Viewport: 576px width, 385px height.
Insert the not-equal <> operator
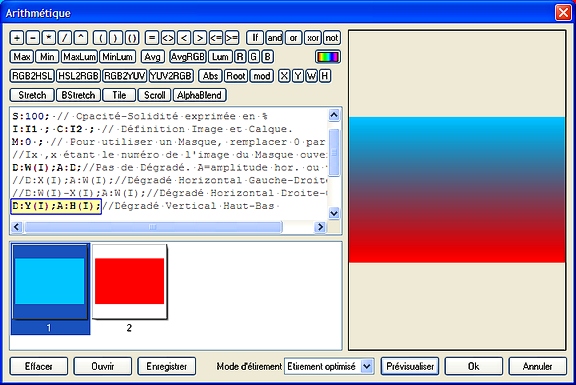[x=168, y=38]
